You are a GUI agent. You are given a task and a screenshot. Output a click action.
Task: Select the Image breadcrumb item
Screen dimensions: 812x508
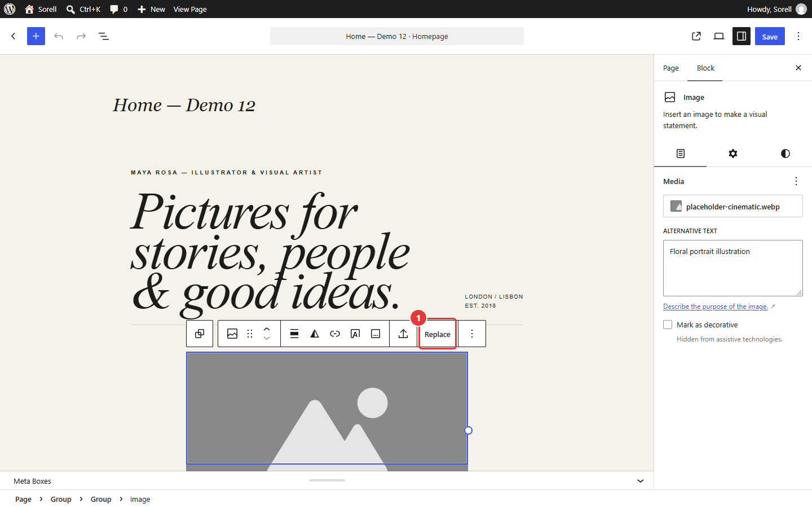(x=140, y=499)
